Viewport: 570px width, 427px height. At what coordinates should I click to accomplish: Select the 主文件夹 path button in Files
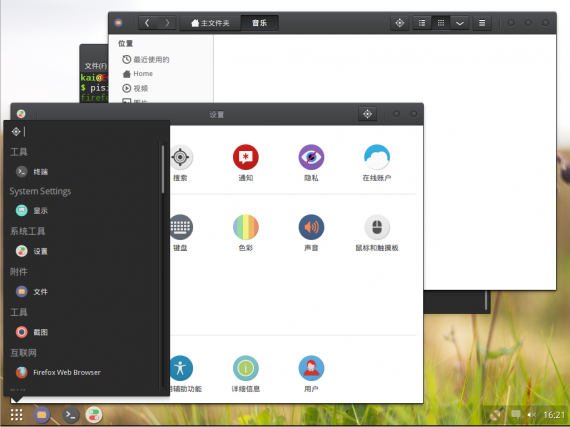[x=210, y=23]
